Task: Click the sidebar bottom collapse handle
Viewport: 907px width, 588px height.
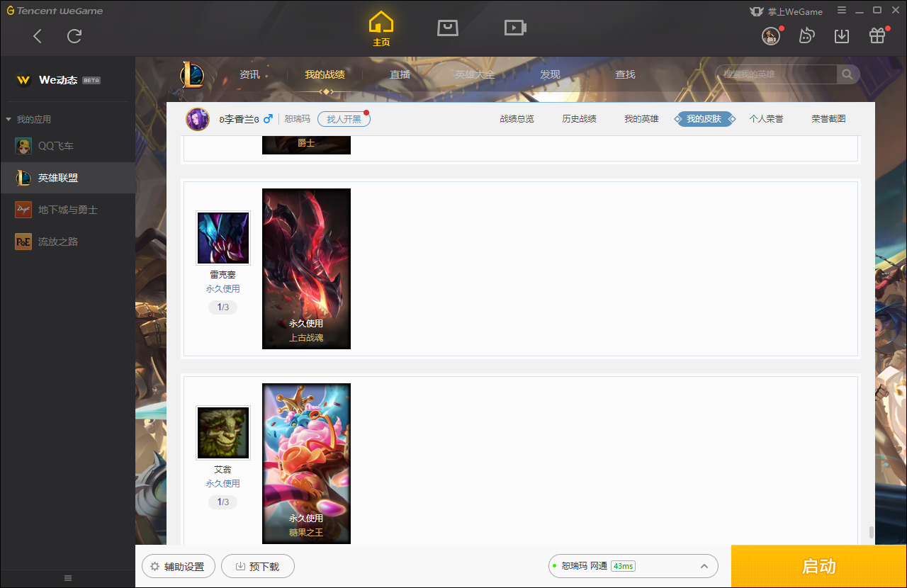Action: pos(68,578)
